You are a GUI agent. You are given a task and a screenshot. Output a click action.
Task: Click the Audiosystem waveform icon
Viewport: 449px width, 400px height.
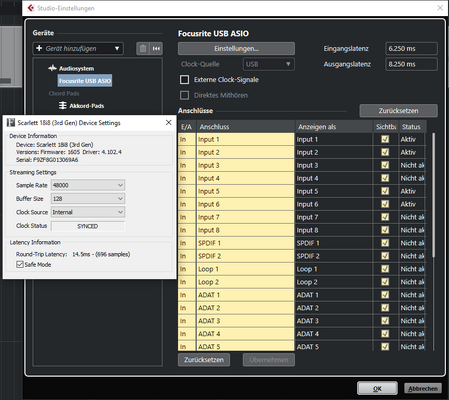click(x=52, y=68)
